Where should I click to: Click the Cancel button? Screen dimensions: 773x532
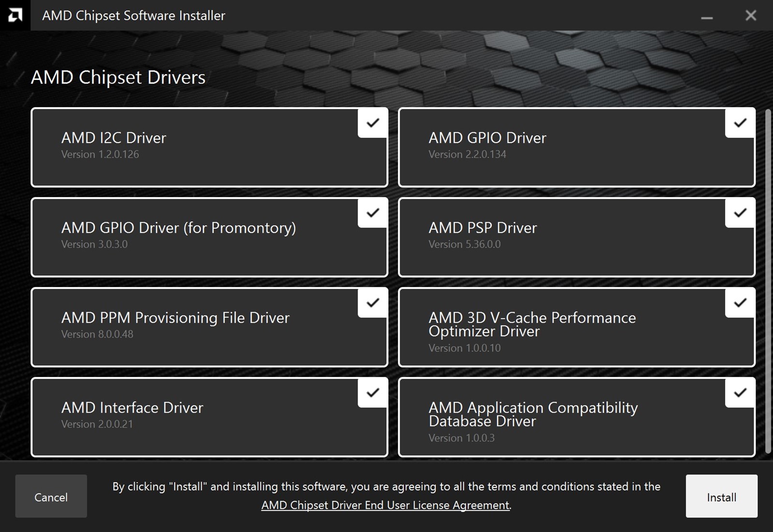tap(51, 496)
